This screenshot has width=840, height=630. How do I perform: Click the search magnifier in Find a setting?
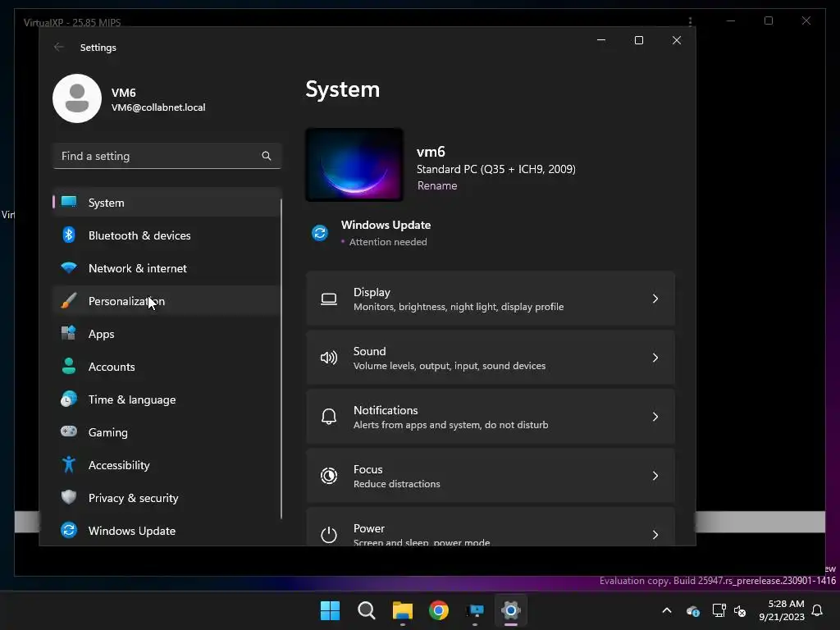267,156
